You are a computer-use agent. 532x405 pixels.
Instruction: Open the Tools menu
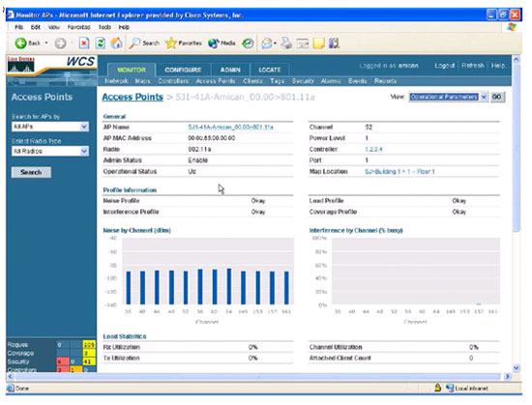coord(104,27)
